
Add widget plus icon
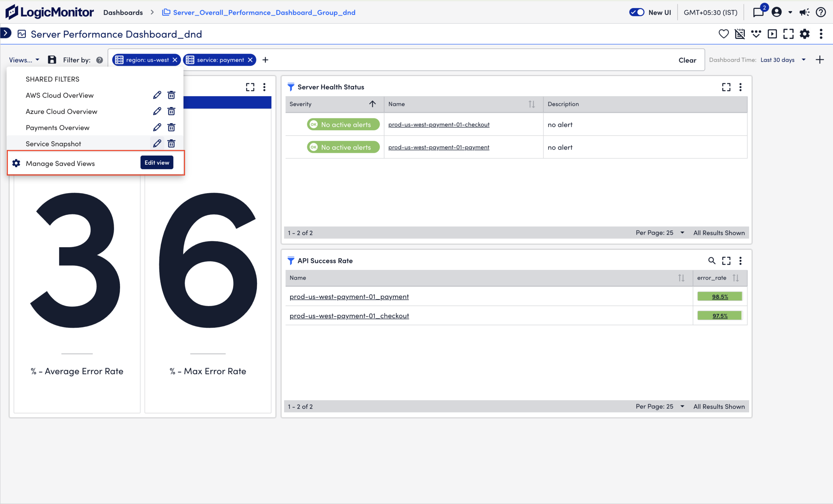(x=820, y=60)
